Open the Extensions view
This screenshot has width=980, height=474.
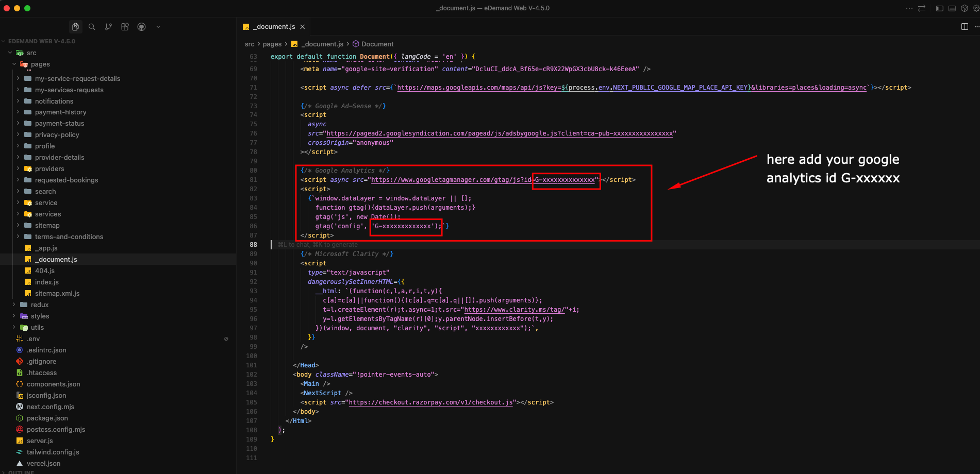point(125,26)
